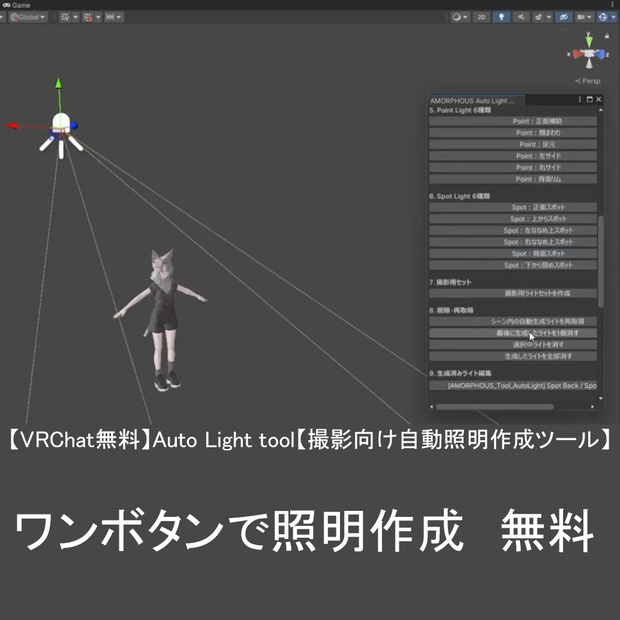Click the Game tab
The width and height of the screenshot is (620, 620).
pyautogui.click(x=17, y=5)
